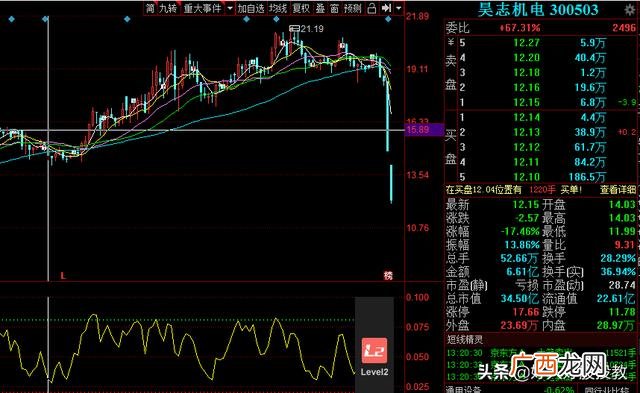The height and width of the screenshot is (393, 640).
Task: Expand the last dropdown arrow in the chart toolbar
Action: click(399, 8)
